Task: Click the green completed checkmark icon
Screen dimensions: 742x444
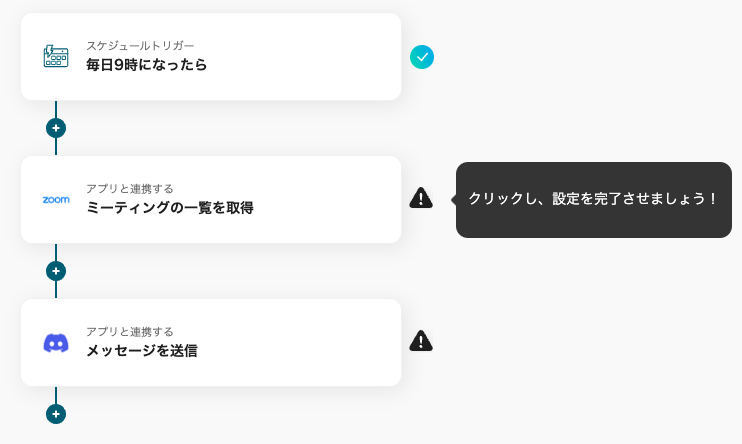Action: click(x=422, y=57)
